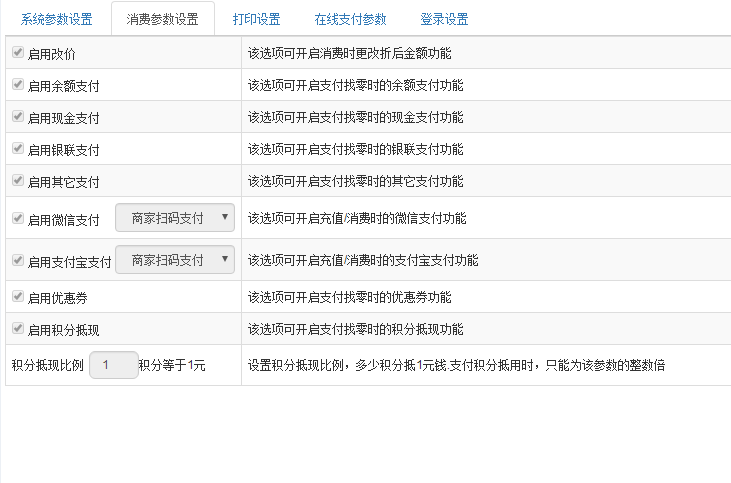Screen dimensions: 731x483
Task: Go to the 在线支付参数 tab
Action: click(x=350, y=19)
